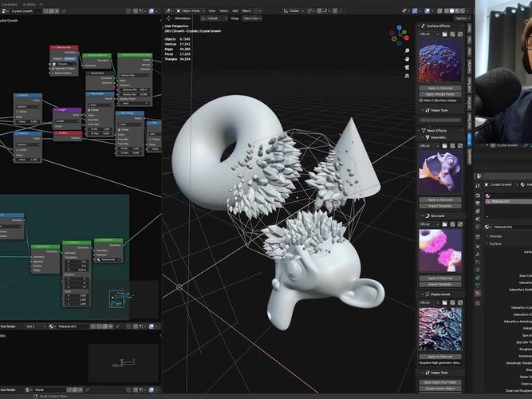The height and width of the screenshot is (399, 532).
Task: Click the Material.001 slot in properties
Action: coord(508,201)
